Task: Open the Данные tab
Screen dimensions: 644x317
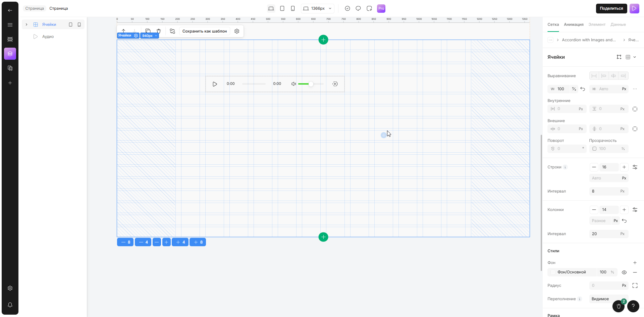Action: (x=618, y=24)
